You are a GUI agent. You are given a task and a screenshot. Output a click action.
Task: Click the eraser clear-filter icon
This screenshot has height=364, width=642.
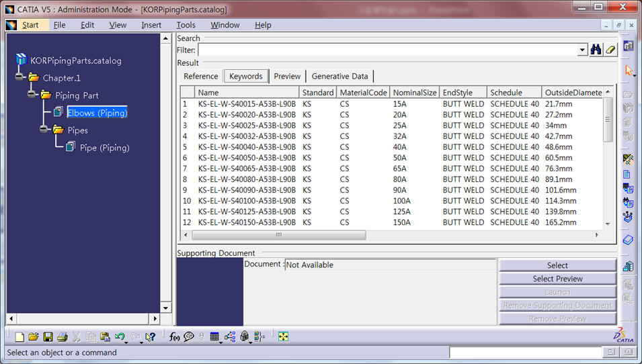pyautogui.click(x=610, y=50)
